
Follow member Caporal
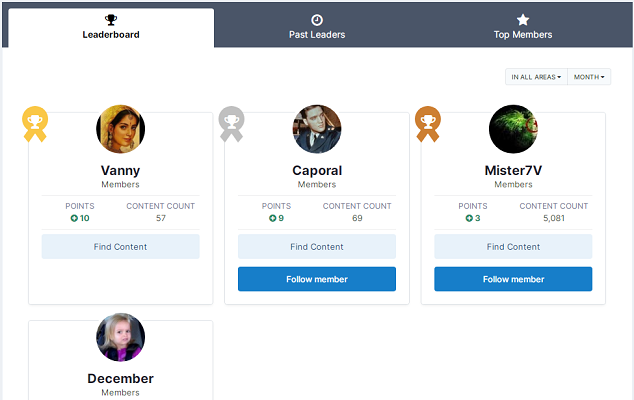[x=317, y=279]
